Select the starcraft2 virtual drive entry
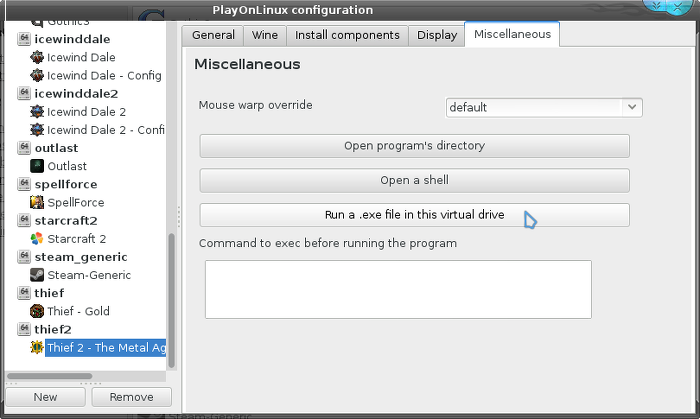 (x=66, y=220)
